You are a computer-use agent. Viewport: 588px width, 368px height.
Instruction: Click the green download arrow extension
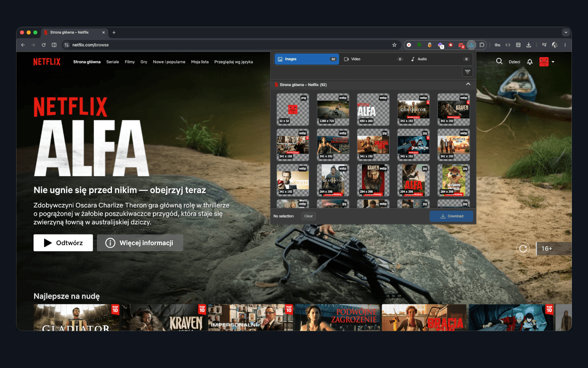[x=419, y=45]
